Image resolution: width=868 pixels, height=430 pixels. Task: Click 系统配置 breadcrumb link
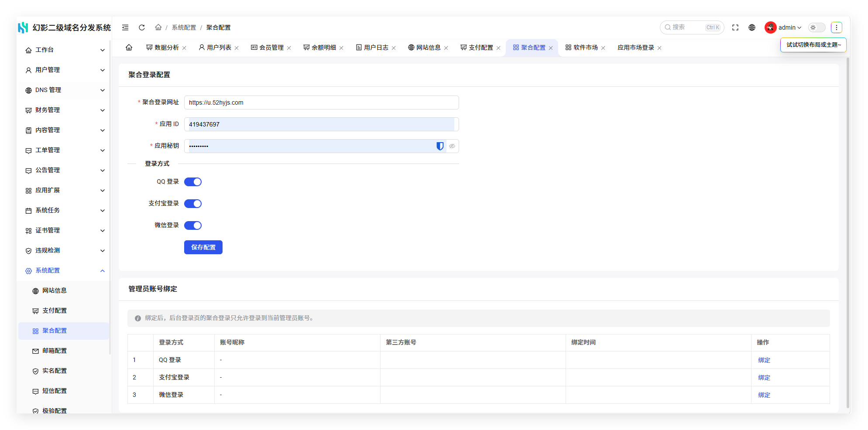pos(184,27)
